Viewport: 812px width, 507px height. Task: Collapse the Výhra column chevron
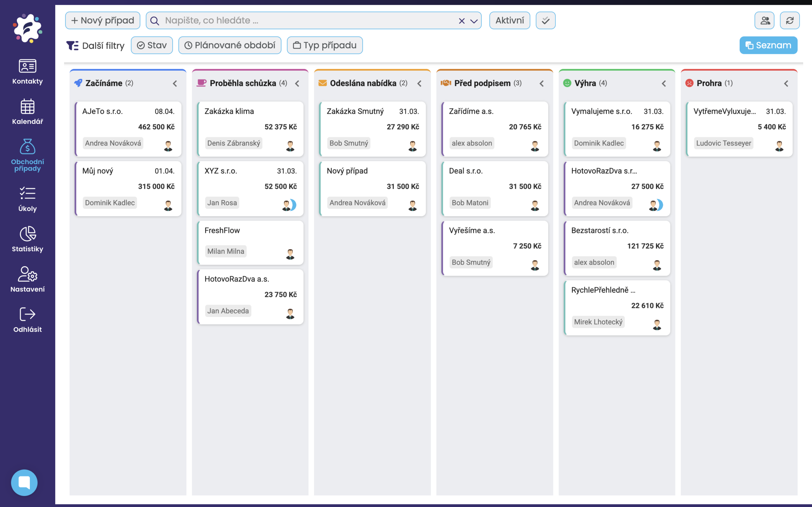point(664,83)
